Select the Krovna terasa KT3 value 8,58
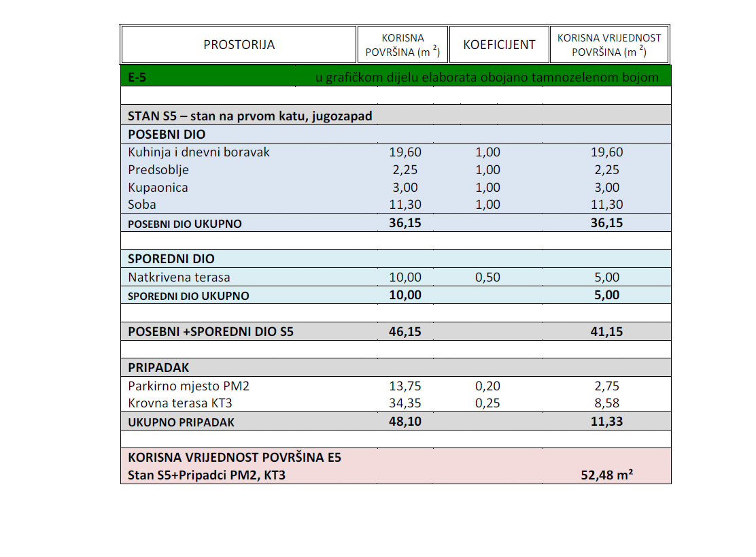This screenshot has height=557, width=756. click(x=606, y=403)
